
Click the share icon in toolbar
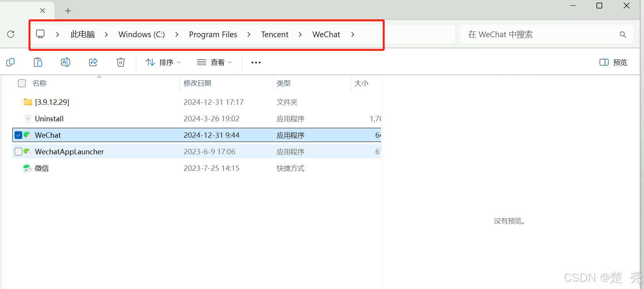click(x=93, y=62)
